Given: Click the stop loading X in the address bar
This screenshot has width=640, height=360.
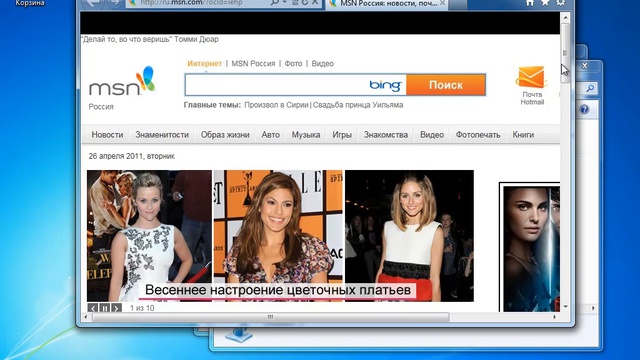Looking at the screenshot, I should tap(315, 2).
